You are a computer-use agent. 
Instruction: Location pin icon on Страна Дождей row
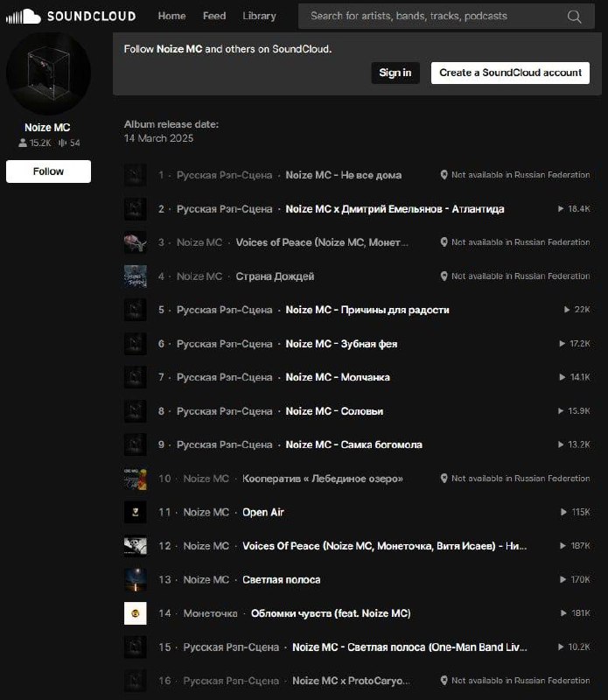(x=444, y=276)
